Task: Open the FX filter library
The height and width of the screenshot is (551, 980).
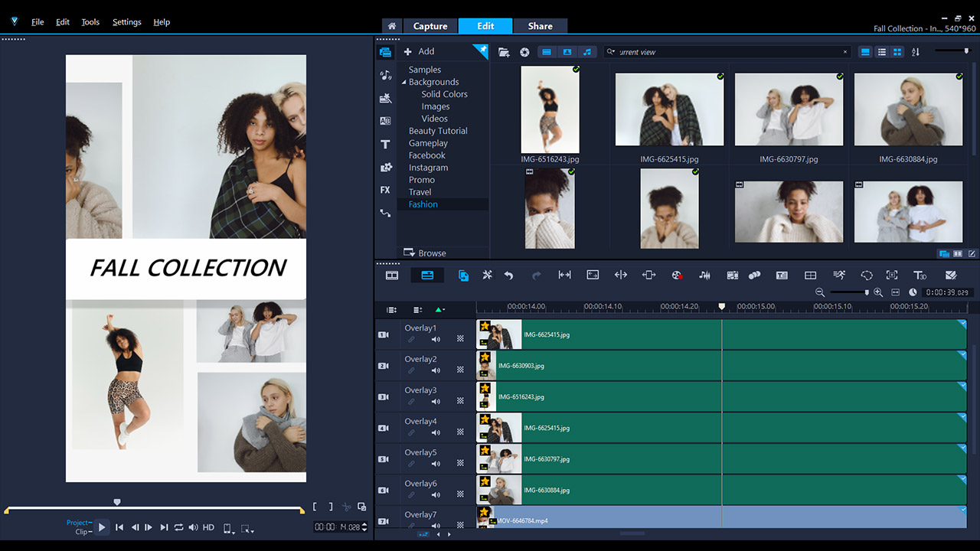Action: (x=385, y=190)
